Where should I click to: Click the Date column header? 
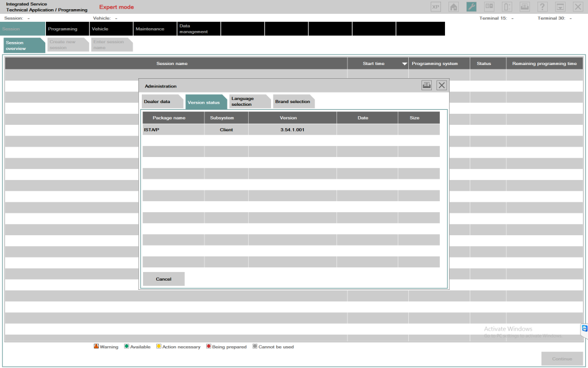367,117
